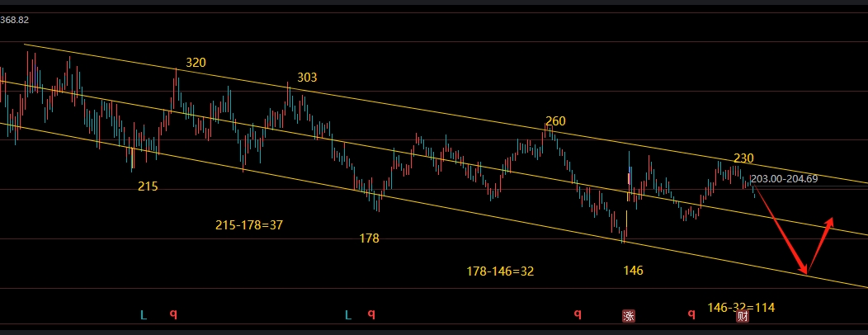The width and height of the screenshot is (868, 335).
Task: Select the standalone 215 low annotation
Action: [148, 186]
